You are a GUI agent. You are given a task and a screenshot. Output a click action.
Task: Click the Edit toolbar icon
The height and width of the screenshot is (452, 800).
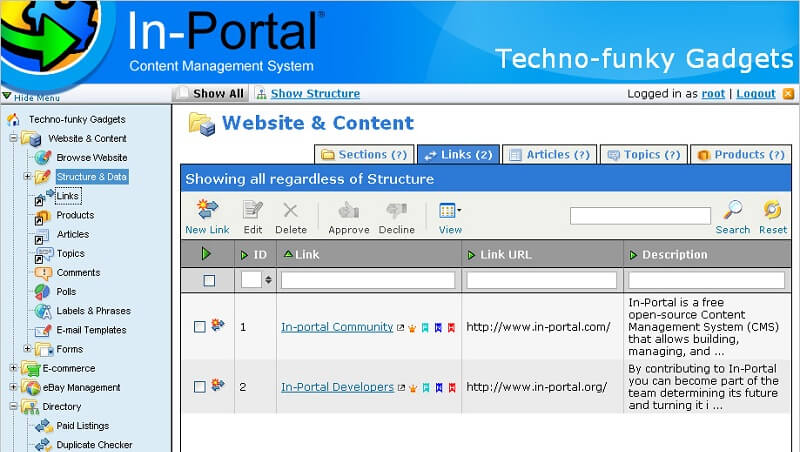pos(253,209)
